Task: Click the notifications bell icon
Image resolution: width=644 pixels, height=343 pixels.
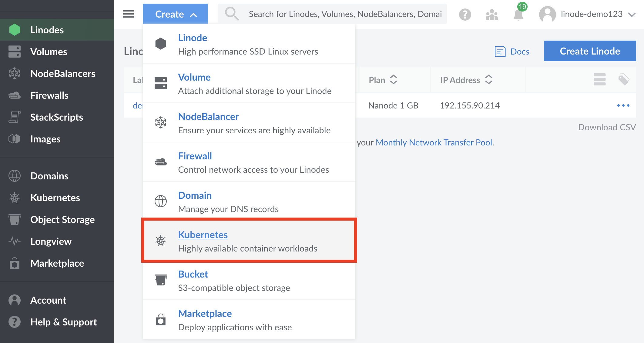Action: tap(518, 14)
